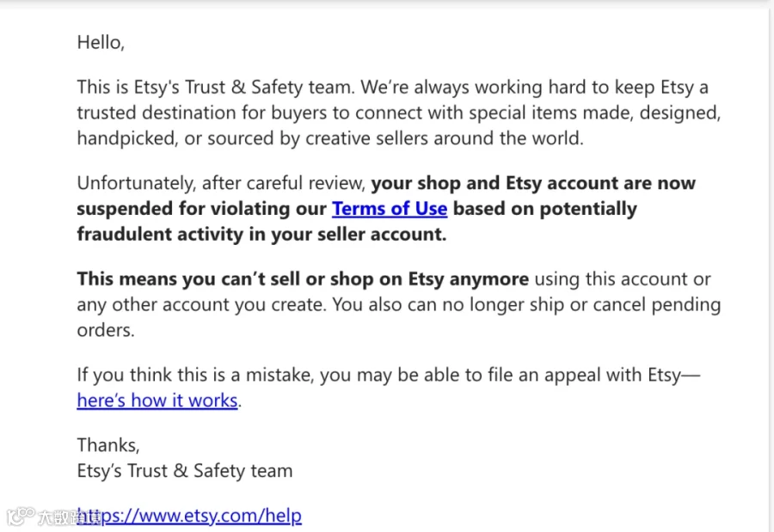Click "fraudulent activity in your seller account." line

261,235
